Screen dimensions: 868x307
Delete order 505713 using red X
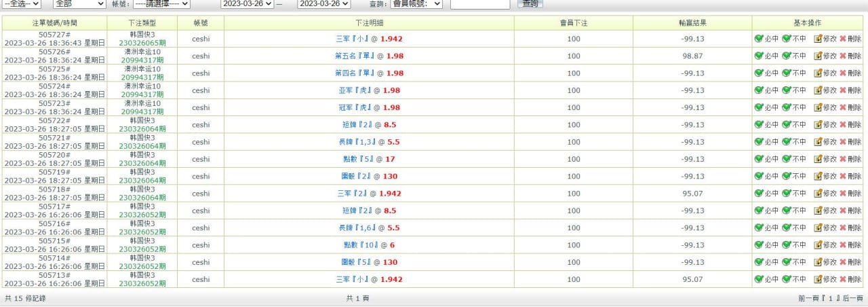(843, 279)
